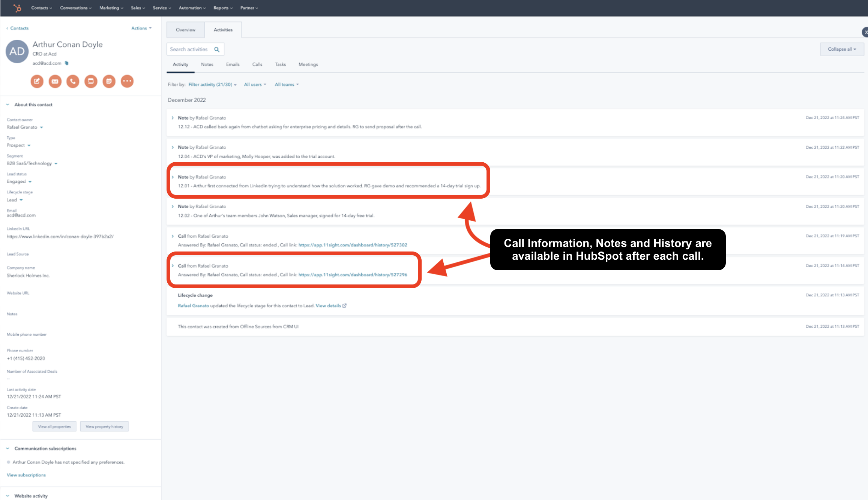Open the Lead lifecycle stage dropdown
Screen dimensions: 868x500
(x=15, y=200)
